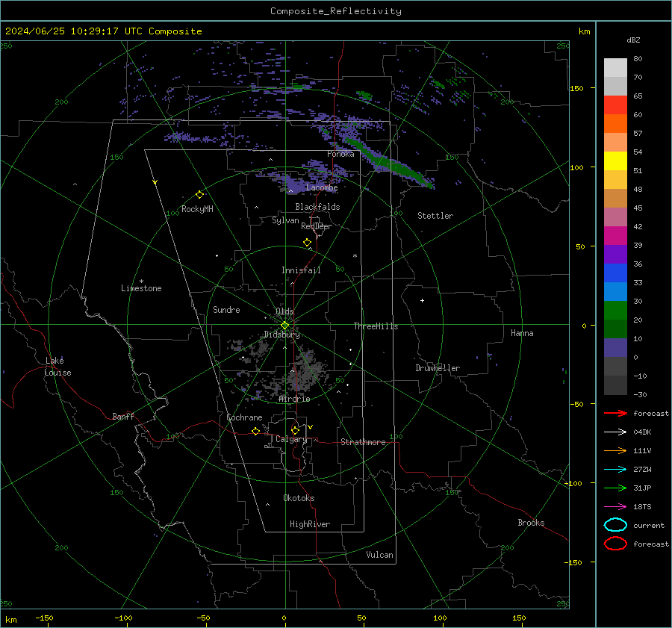The height and width of the screenshot is (628, 672).
Task: Click the green radar echo band near Ponoka
Action: click(x=388, y=163)
